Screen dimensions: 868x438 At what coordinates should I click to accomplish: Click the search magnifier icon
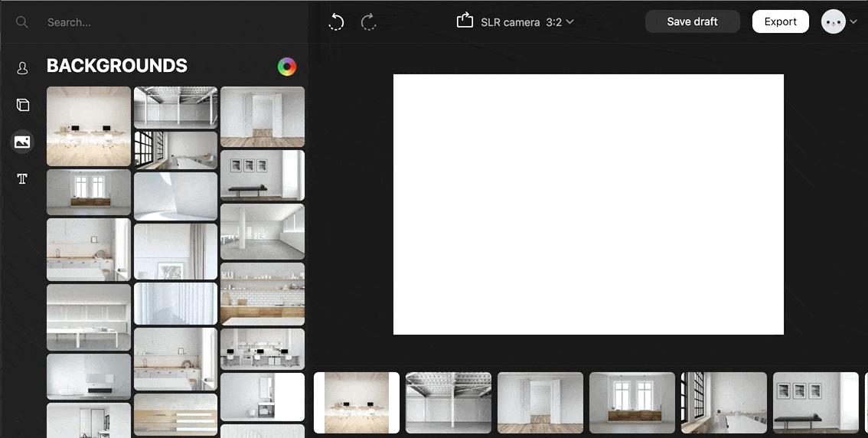click(22, 22)
